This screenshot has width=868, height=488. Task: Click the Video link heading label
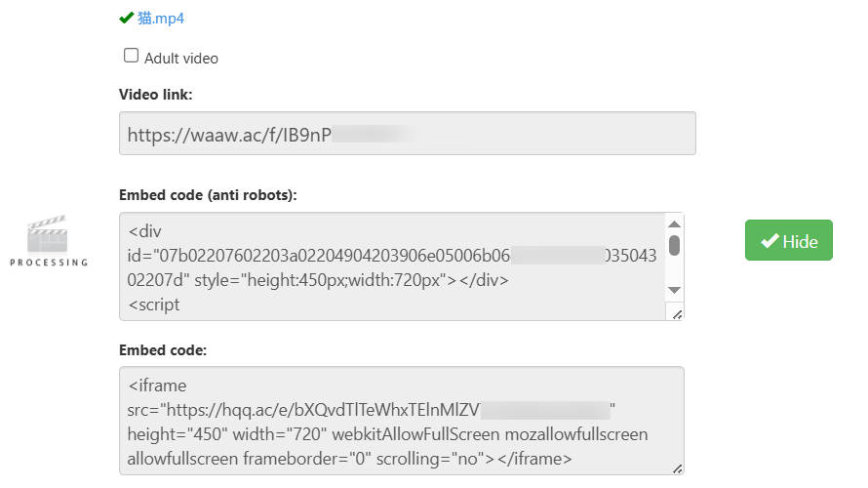[156, 95]
